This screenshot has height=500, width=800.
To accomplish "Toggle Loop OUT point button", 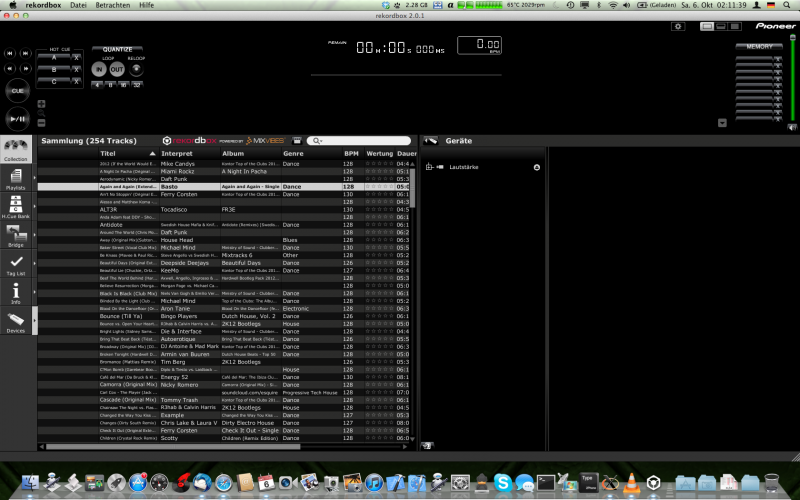I will [117, 69].
